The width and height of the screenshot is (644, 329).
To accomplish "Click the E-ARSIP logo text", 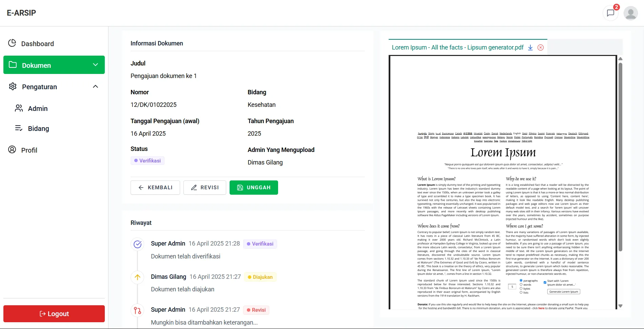I will point(21,13).
